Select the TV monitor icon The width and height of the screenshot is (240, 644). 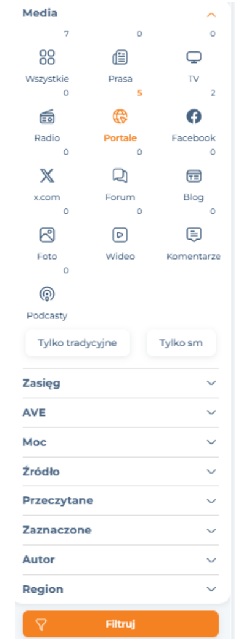pyautogui.click(x=194, y=57)
